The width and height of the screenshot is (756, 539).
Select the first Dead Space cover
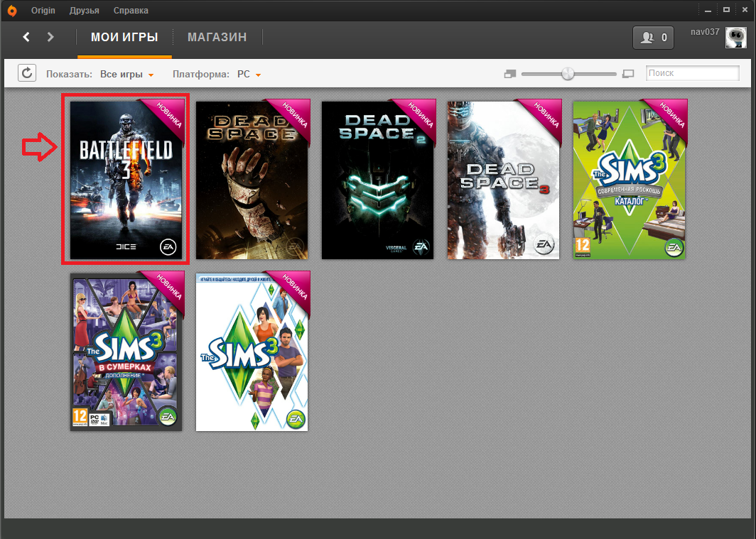[252, 180]
